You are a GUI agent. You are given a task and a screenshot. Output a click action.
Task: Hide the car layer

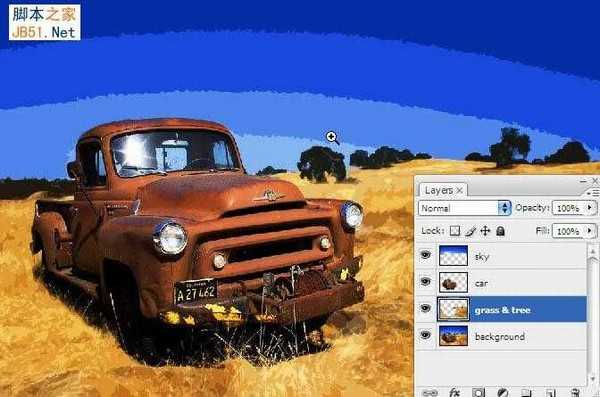pyautogui.click(x=425, y=282)
